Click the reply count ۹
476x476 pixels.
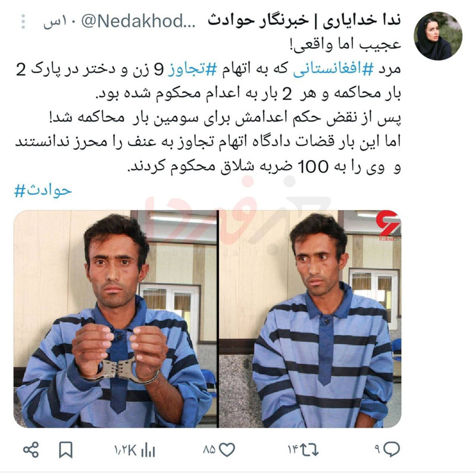(377, 450)
